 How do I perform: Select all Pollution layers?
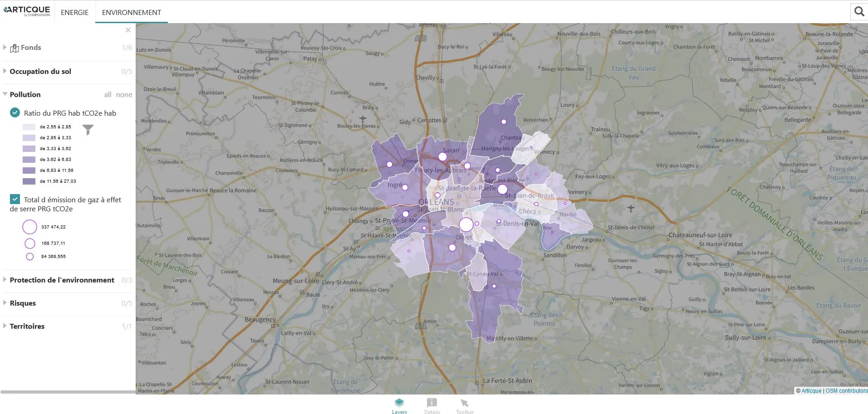click(108, 95)
